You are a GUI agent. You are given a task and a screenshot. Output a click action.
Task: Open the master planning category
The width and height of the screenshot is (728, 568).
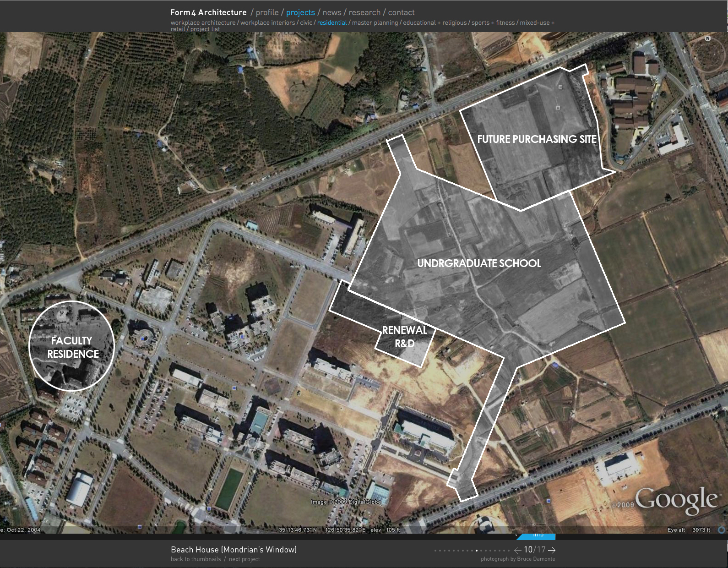click(x=375, y=23)
